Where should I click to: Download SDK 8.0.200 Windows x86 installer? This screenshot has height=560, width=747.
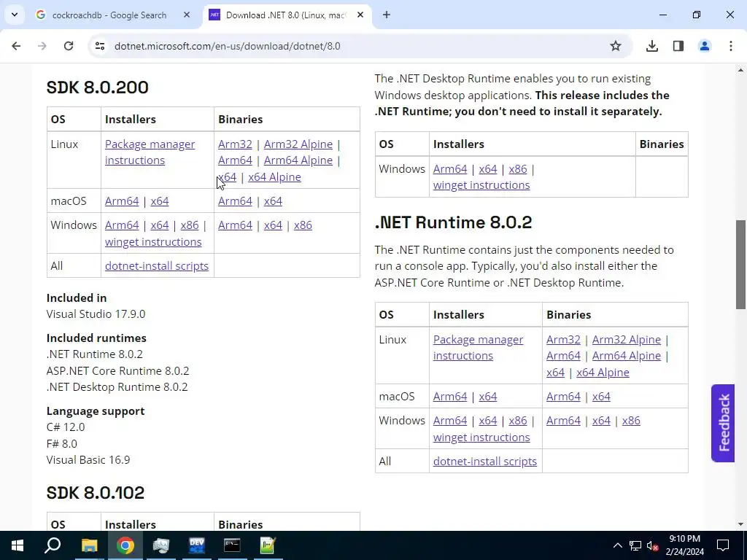pos(190,225)
